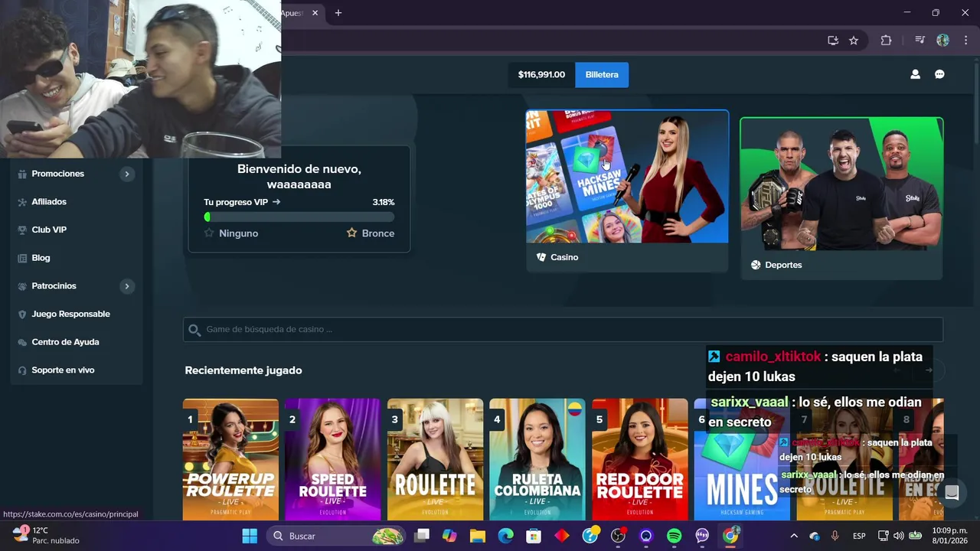Viewport: 980px width, 551px height.
Task: Open the Chrome profile avatar
Action: [942, 41]
